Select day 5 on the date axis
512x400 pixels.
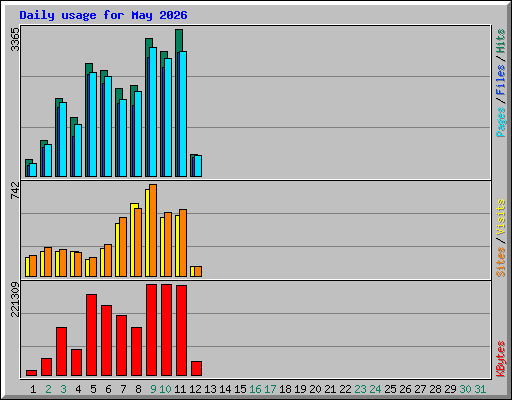click(x=93, y=389)
